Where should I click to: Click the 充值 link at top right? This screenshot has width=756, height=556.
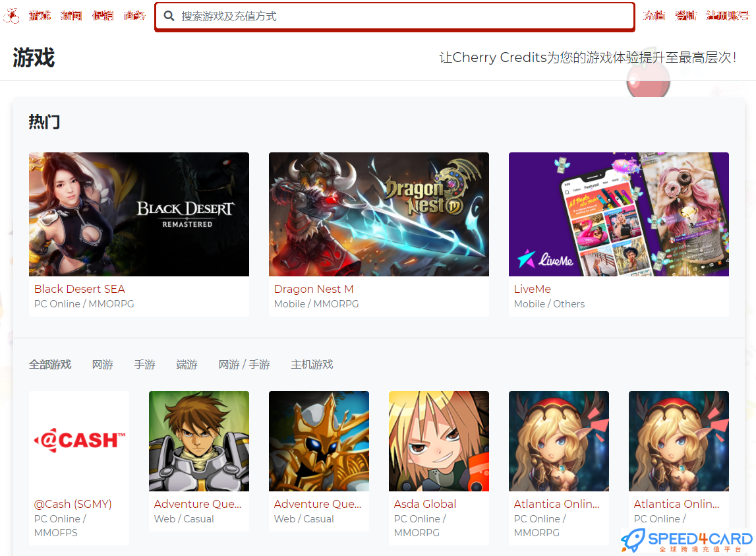[x=654, y=16]
